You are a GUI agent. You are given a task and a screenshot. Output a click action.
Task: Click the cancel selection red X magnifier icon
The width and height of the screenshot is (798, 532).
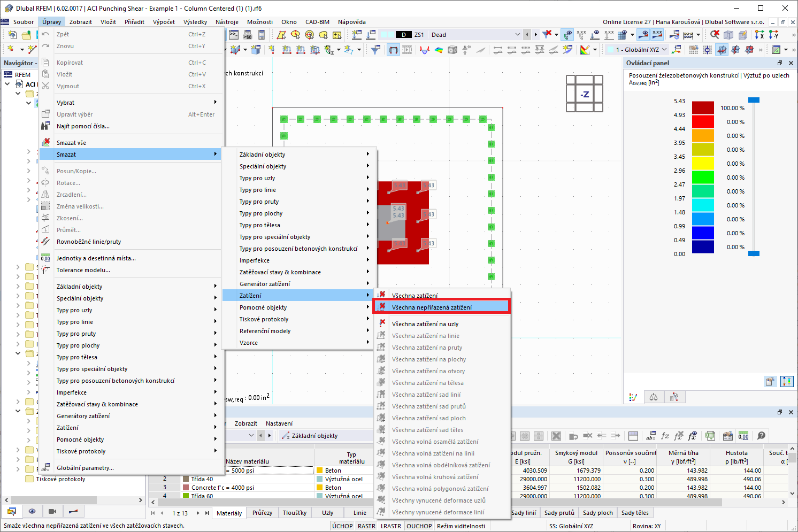(715, 35)
